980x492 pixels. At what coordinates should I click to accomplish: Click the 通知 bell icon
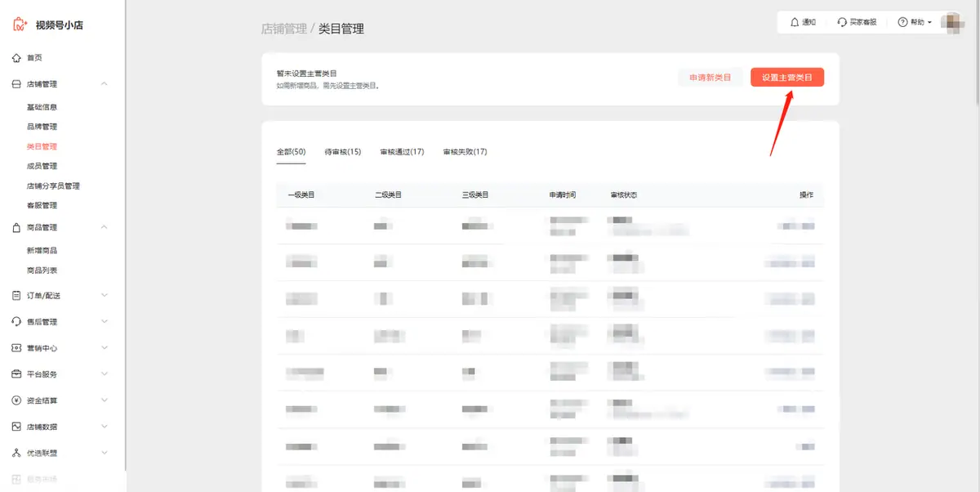click(x=795, y=22)
